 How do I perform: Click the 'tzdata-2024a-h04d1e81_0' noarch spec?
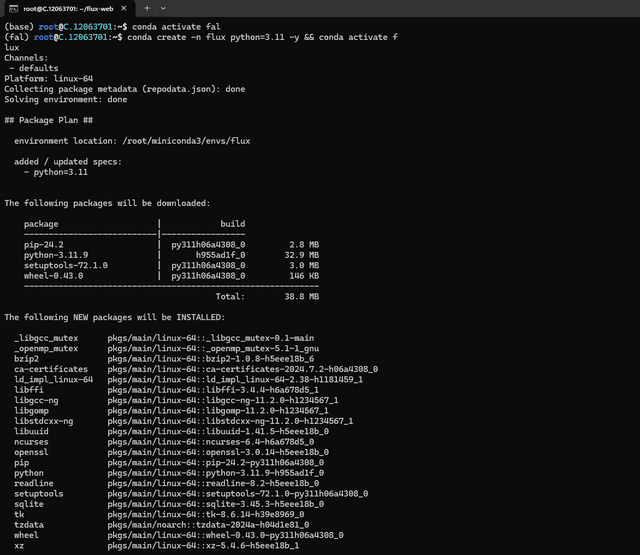(x=252, y=525)
